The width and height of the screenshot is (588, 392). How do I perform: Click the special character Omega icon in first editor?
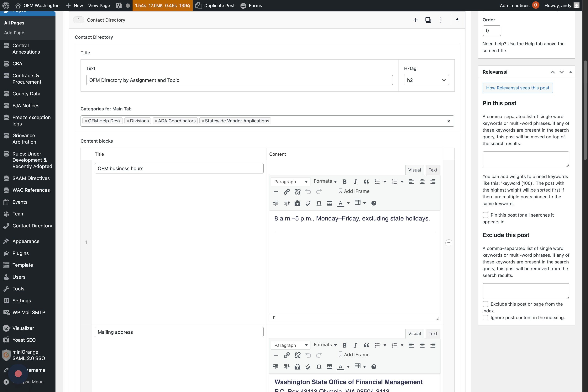tap(319, 203)
